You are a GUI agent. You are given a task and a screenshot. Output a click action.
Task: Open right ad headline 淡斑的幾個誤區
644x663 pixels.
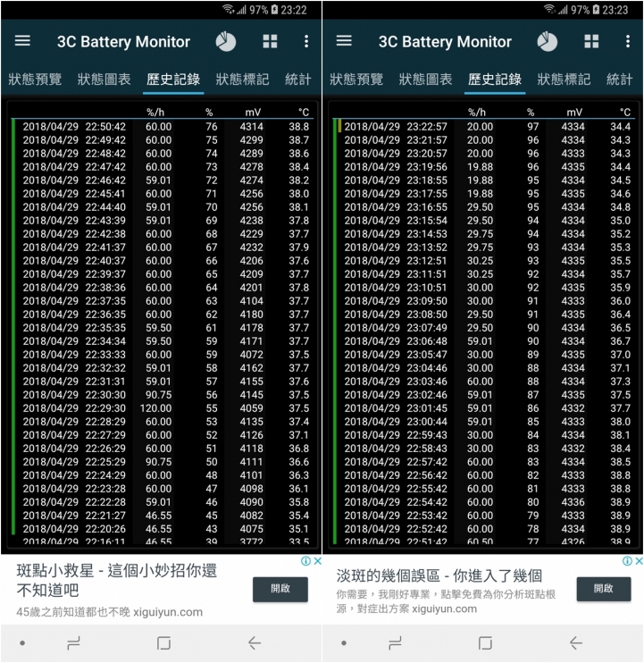(x=439, y=575)
